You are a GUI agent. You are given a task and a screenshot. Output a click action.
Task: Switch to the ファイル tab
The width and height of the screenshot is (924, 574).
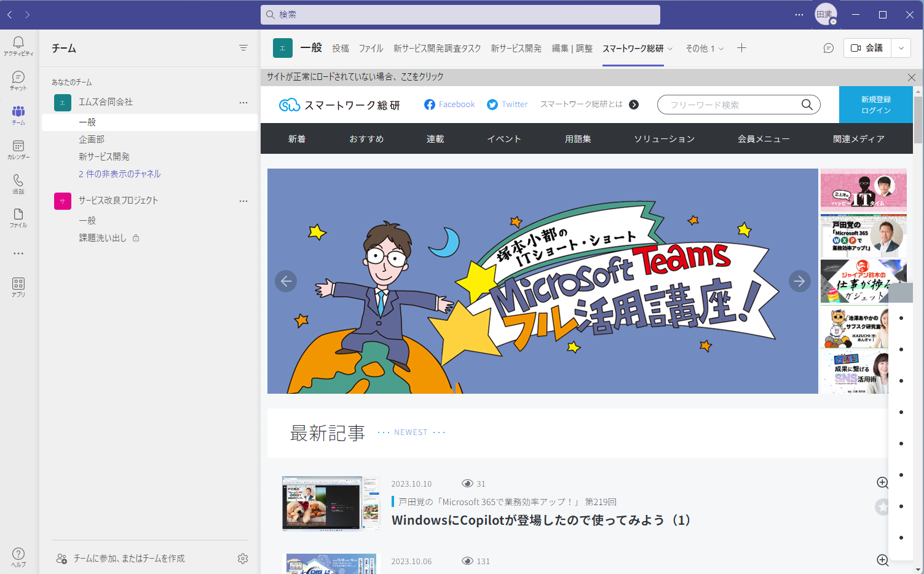371,49
